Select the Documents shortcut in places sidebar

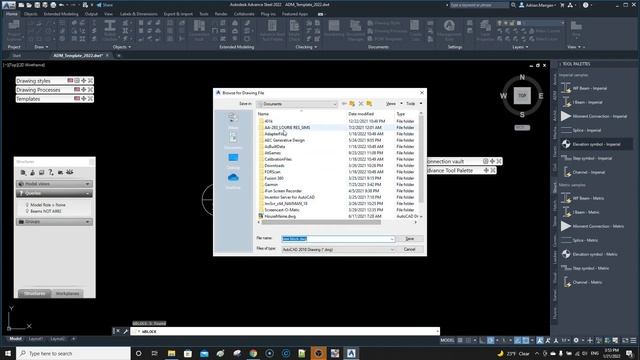point(233,140)
